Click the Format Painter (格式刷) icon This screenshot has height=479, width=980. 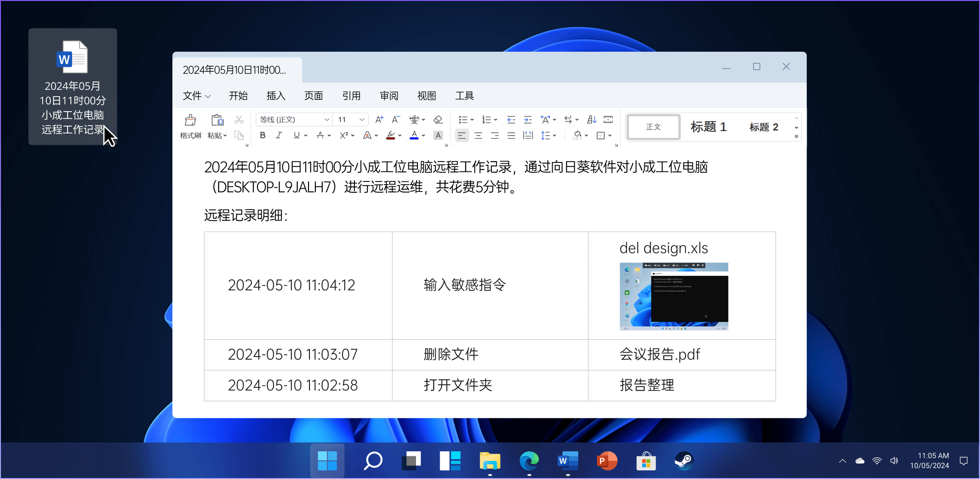190,126
